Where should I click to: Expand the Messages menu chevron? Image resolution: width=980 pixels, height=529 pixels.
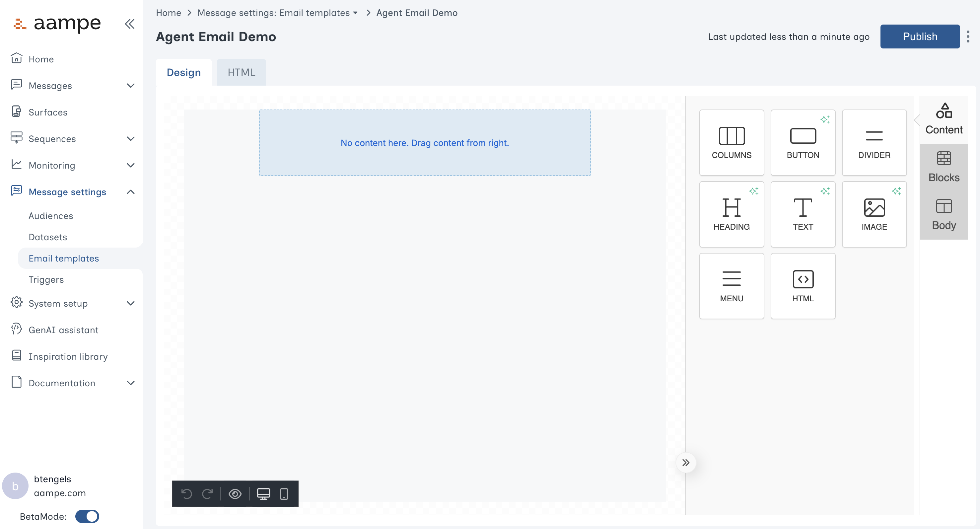coord(130,86)
